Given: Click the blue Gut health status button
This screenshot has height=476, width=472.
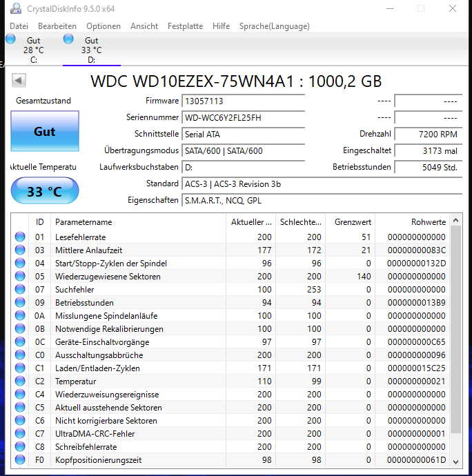Looking at the screenshot, I should (x=45, y=131).
